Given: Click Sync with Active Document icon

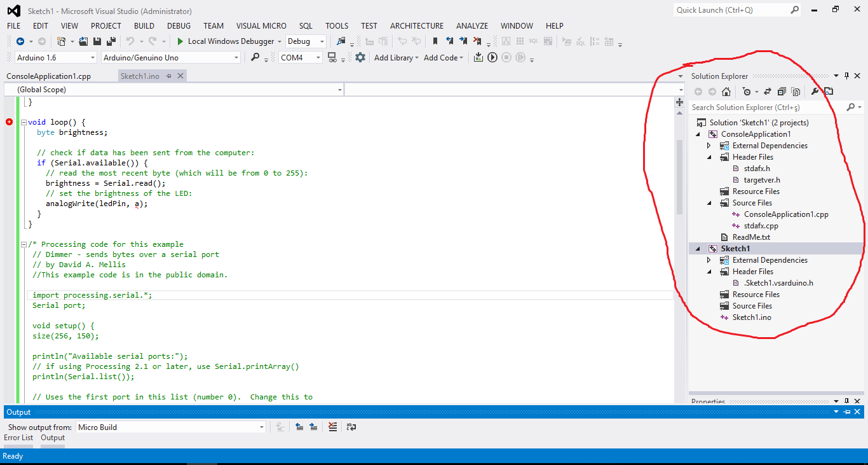Looking at the screenshot, I should click(x=768, y=92).
